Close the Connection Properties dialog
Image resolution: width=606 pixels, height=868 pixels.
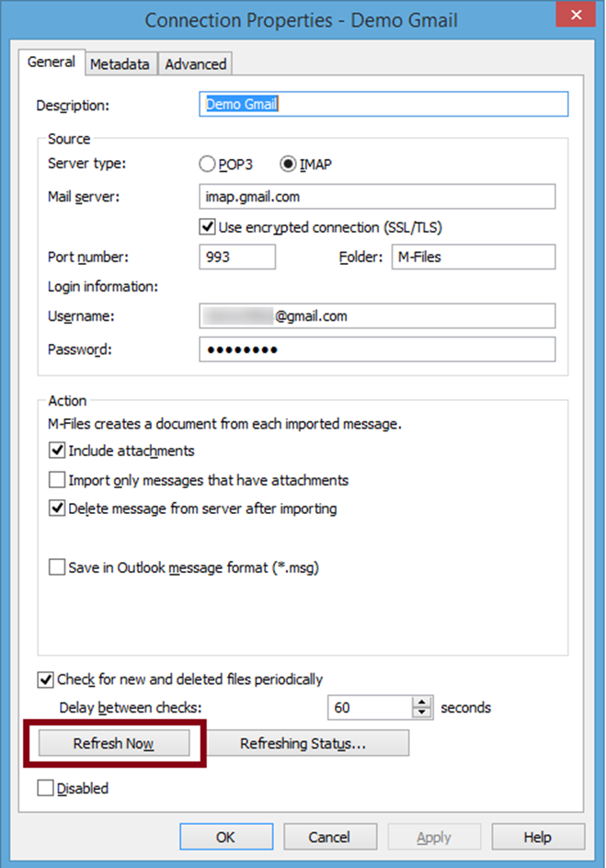click(577, 16)
